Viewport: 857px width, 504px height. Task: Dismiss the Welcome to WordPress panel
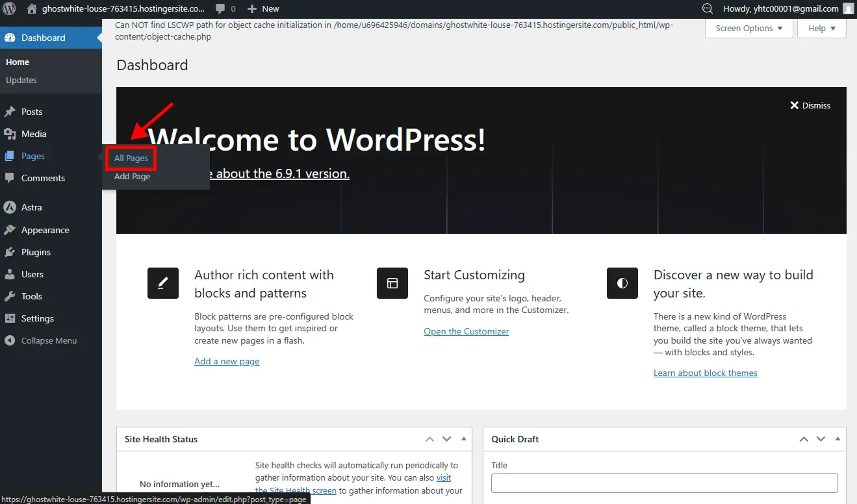click(810, 105)
